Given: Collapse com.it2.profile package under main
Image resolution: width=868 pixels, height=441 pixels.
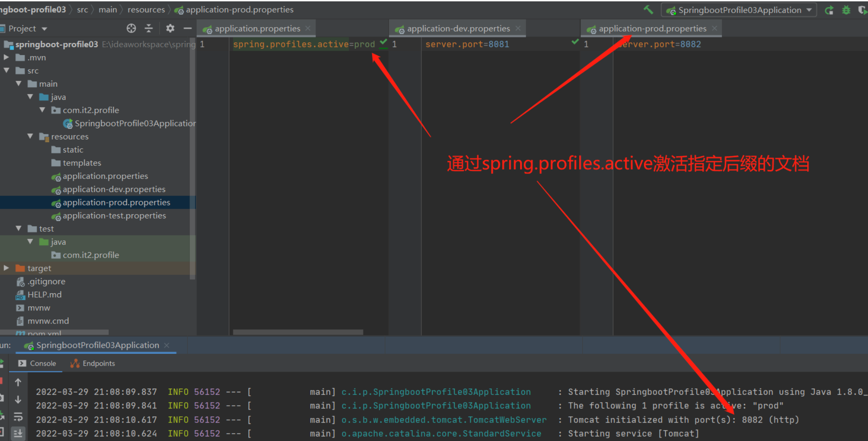Looking at the screenshot, I should pyautogui.click(x=42, y=110).
